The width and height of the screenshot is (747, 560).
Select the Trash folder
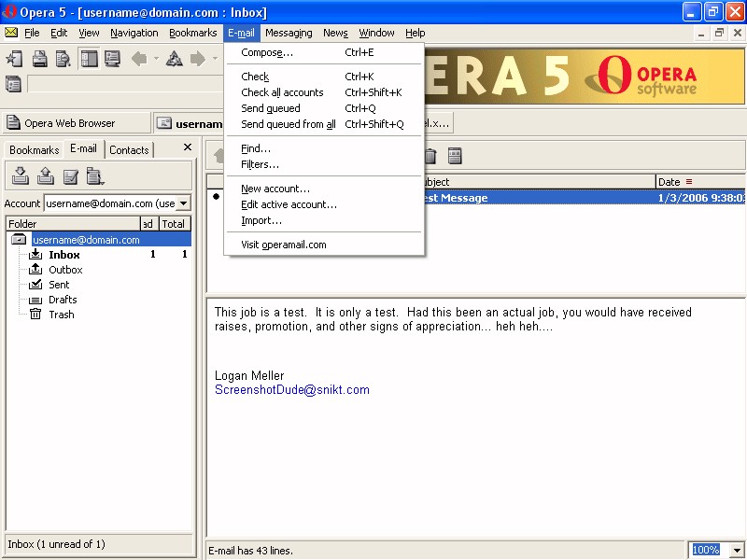[x=62, y=315]
